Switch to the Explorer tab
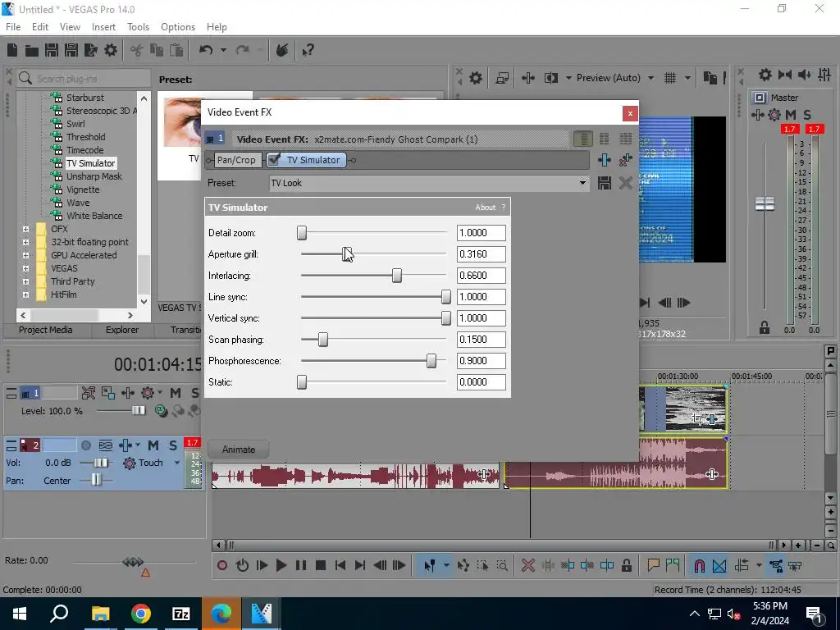Viewport: 840px width, 630px height. click(x=122, y=330)
